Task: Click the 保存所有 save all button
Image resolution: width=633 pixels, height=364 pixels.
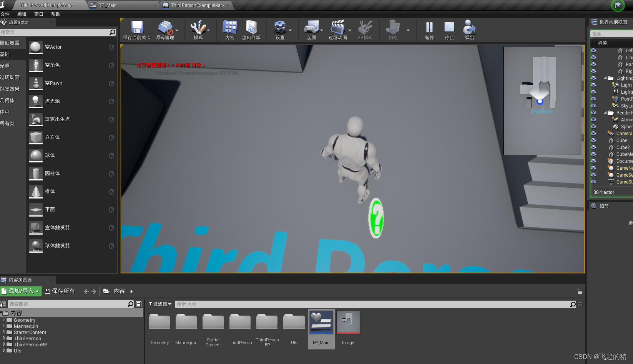Action: [x=60, y=291]
